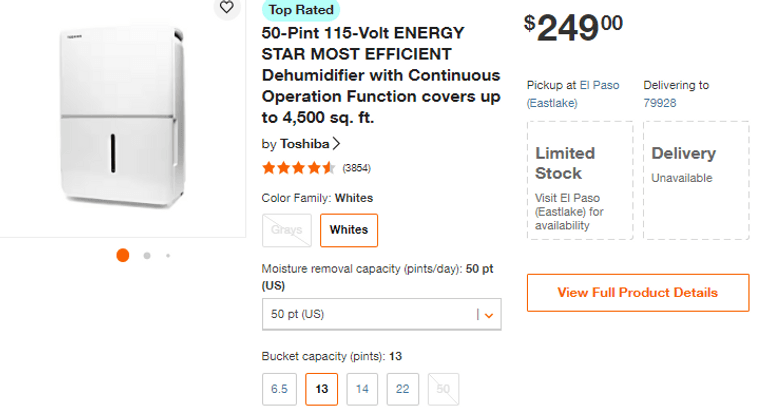Click the heart favorite icon
This screenshot has height=418, width=768.
(x=227, y=8)
